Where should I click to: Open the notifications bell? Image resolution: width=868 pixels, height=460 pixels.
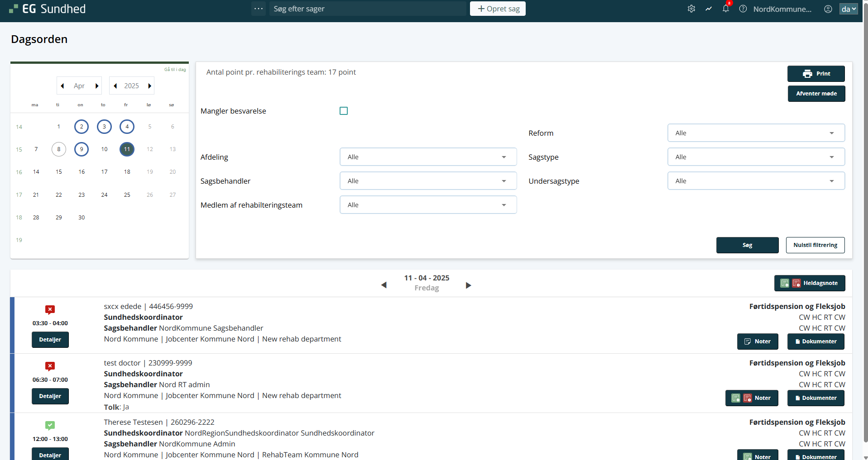click(x=725, y=9)
